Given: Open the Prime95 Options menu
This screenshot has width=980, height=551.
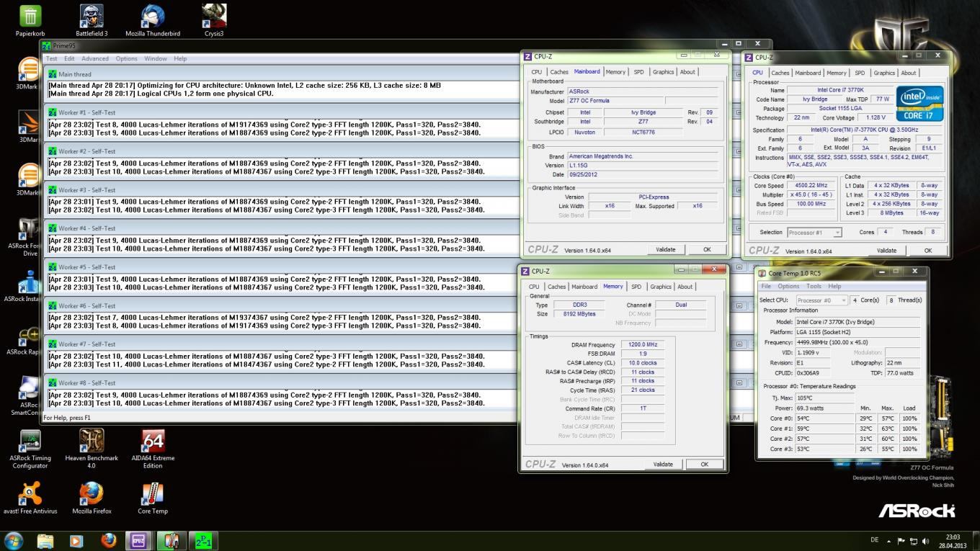Looking at the screenshot, I should point(126,58).
